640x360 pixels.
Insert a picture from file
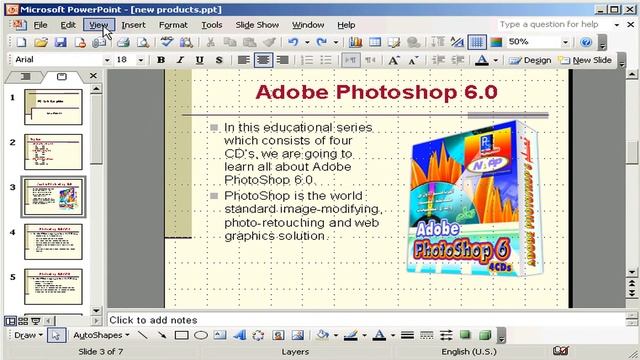298,336
